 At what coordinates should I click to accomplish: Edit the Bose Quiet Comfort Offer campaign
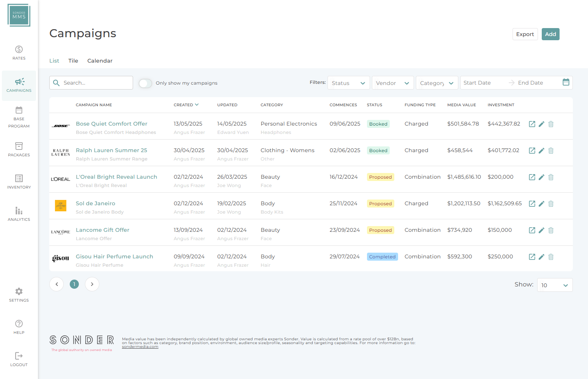click(541, 124)
